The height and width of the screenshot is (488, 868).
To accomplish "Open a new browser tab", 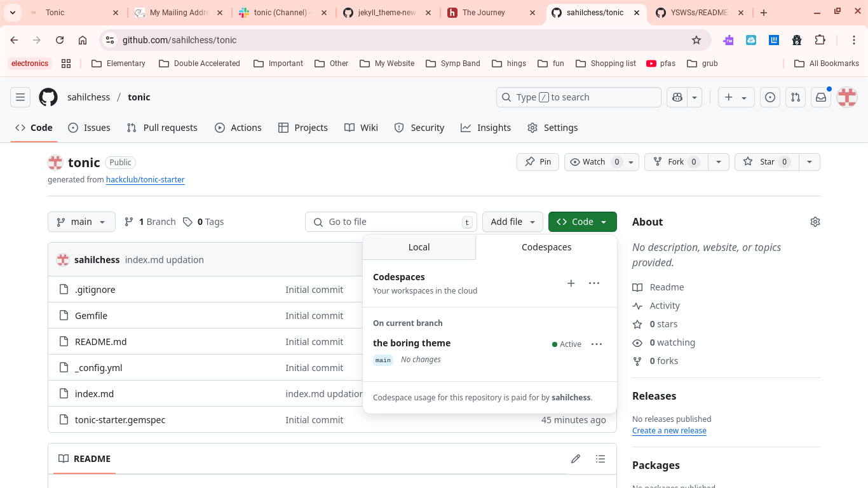I will click(x=763, y=13).
